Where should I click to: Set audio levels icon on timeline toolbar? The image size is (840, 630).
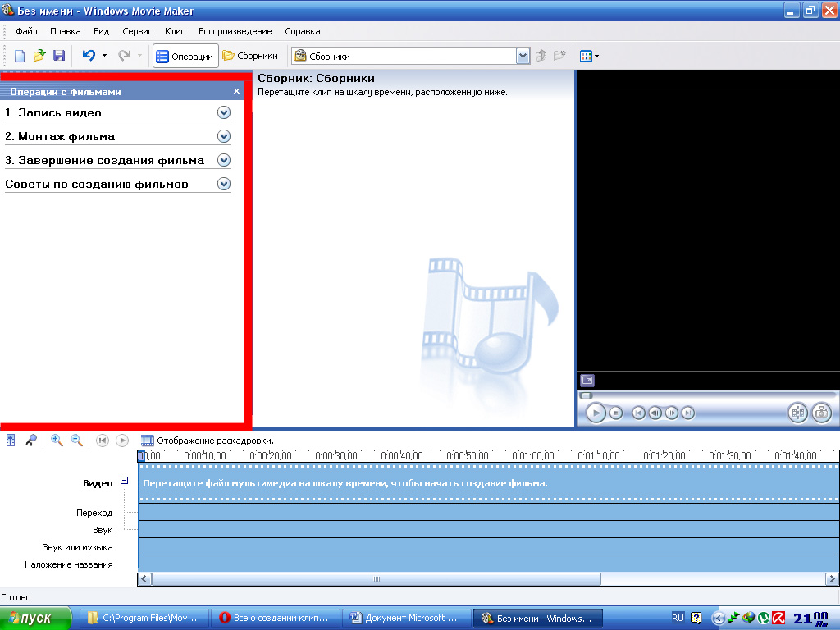[x=11, y=441]
